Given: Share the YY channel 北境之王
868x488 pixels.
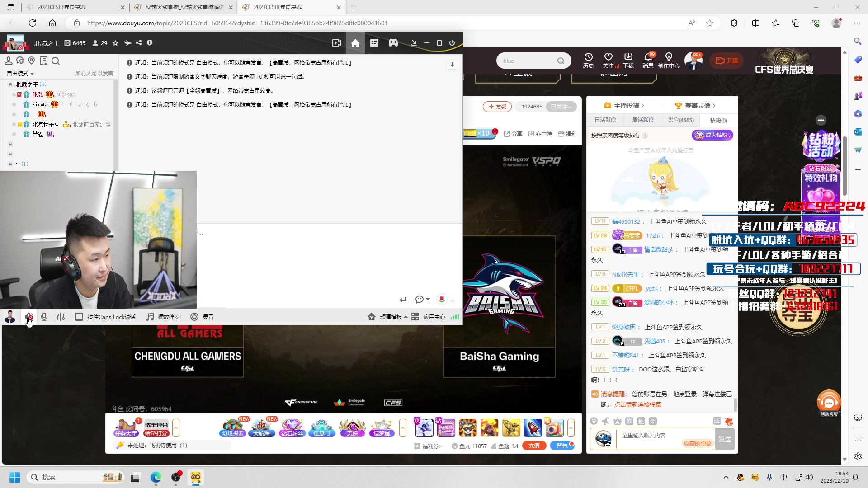Looking at the screenshot, I should click(139, 43).
